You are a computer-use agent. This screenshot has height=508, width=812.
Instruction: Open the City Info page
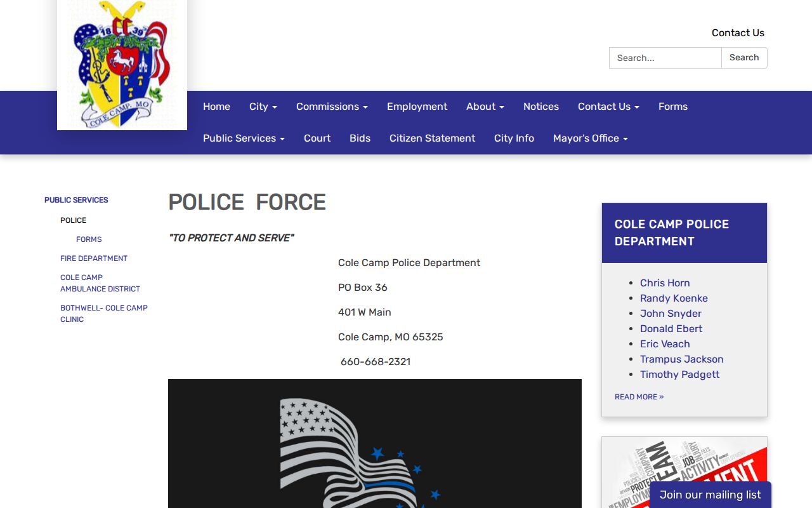[x=514, y=138]
